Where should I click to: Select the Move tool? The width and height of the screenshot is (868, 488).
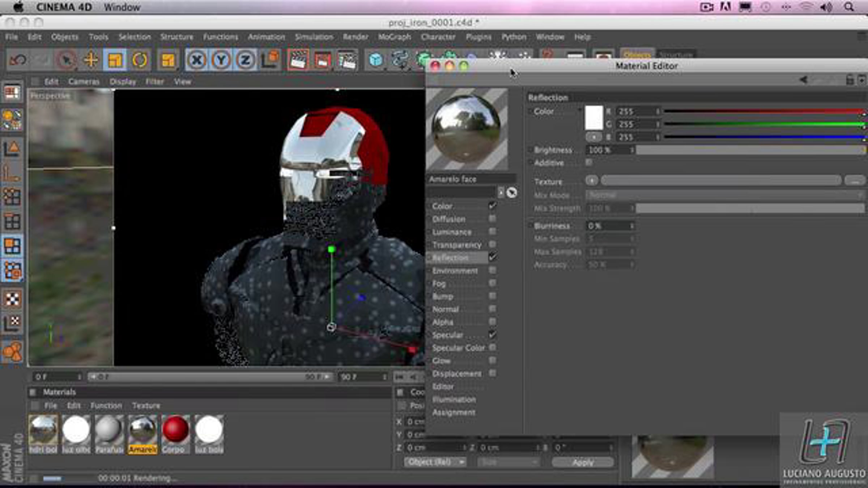tap(91, 60)
